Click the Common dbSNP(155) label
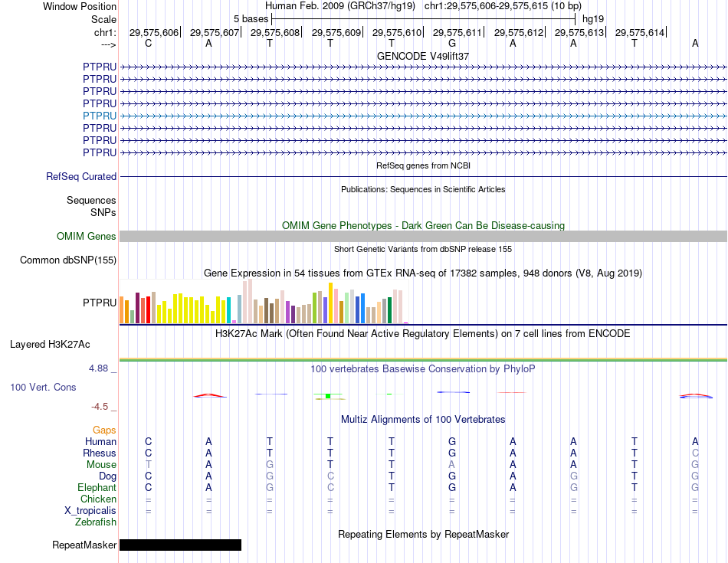The image size is (728, 563). click(68, 260)
